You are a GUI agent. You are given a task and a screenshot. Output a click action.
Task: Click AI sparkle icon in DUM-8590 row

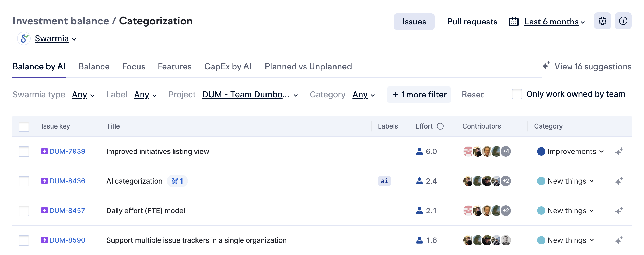(x=619, y=240)
